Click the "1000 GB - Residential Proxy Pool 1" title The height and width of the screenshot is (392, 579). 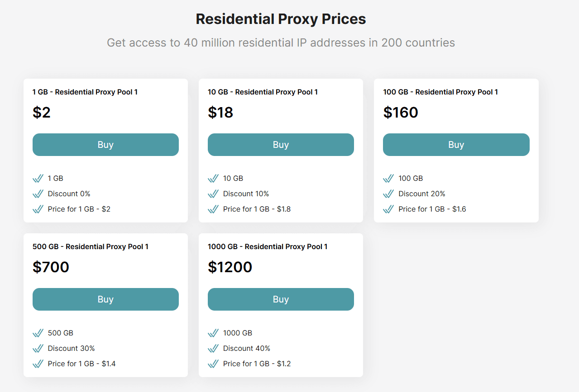tap(268, 247)
